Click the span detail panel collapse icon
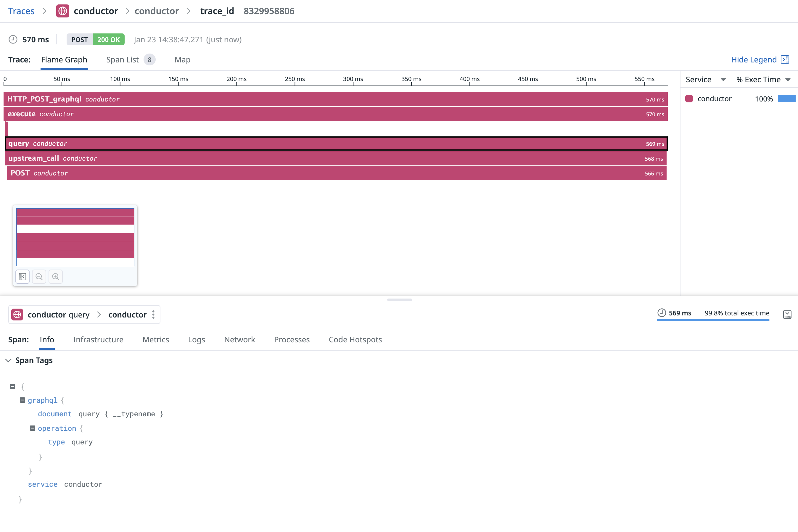798x532 pixels. pyautogui.click(x=787, y=315)
